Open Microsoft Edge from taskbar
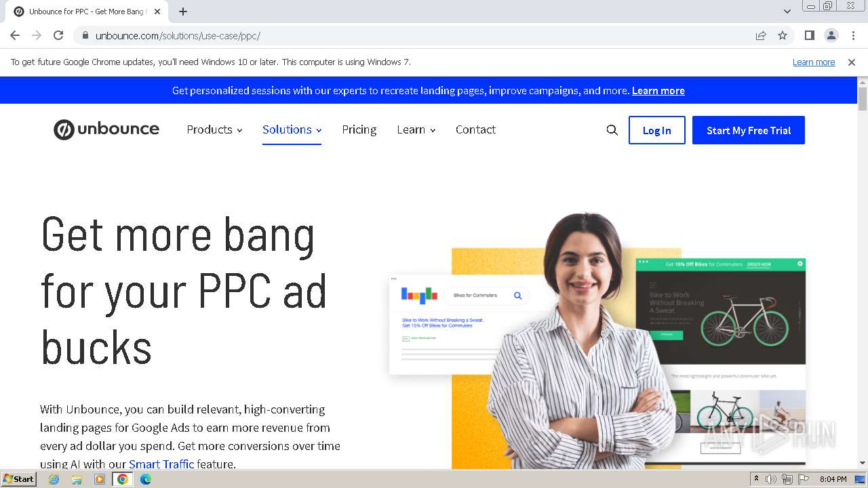The height and width of the screenshot is (488, 868). click(146, 479)
